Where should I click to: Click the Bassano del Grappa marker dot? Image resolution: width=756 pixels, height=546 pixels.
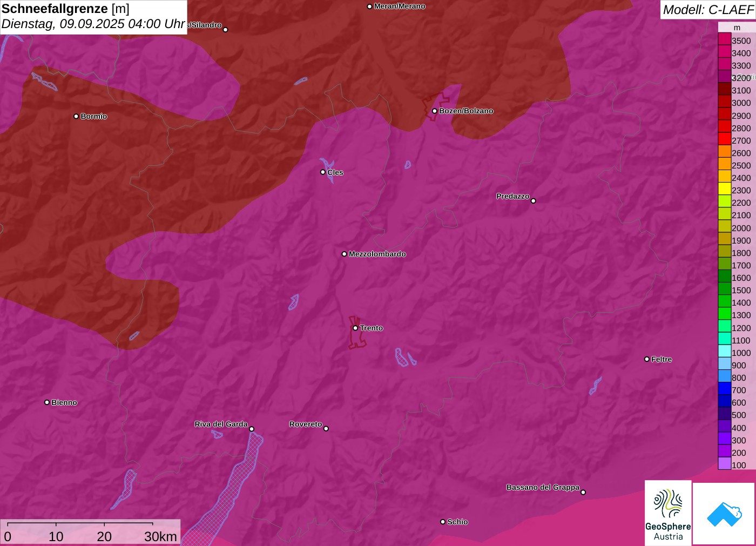pos(583,492)
